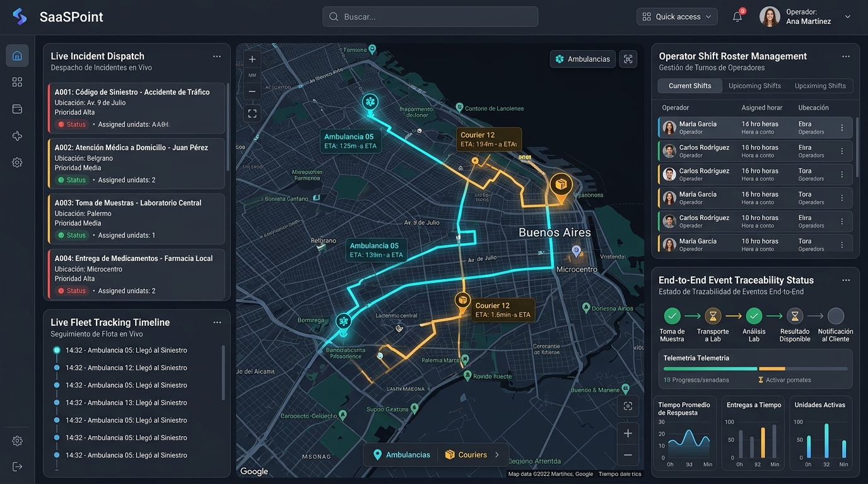Viewport: 868px width, 484px height.
Task: Open the Quick access dropdown
Action: pyautogui.click(x=677, y=17)
